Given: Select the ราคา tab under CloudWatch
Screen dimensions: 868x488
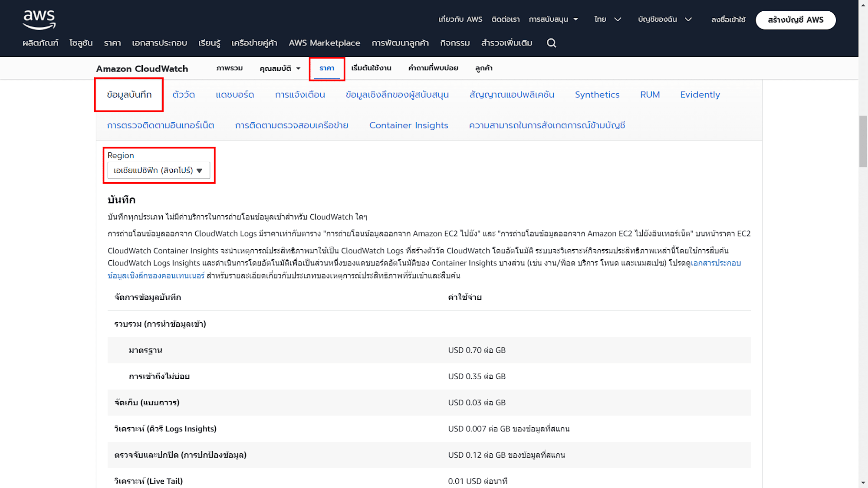Looking at the screenshot, I should click(x=327, y=68).
